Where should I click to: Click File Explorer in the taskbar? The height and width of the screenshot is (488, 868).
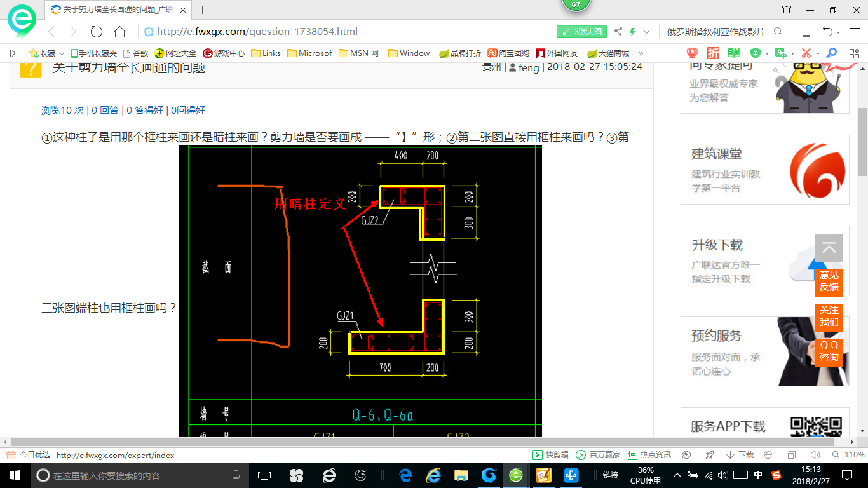click(461, 475)
